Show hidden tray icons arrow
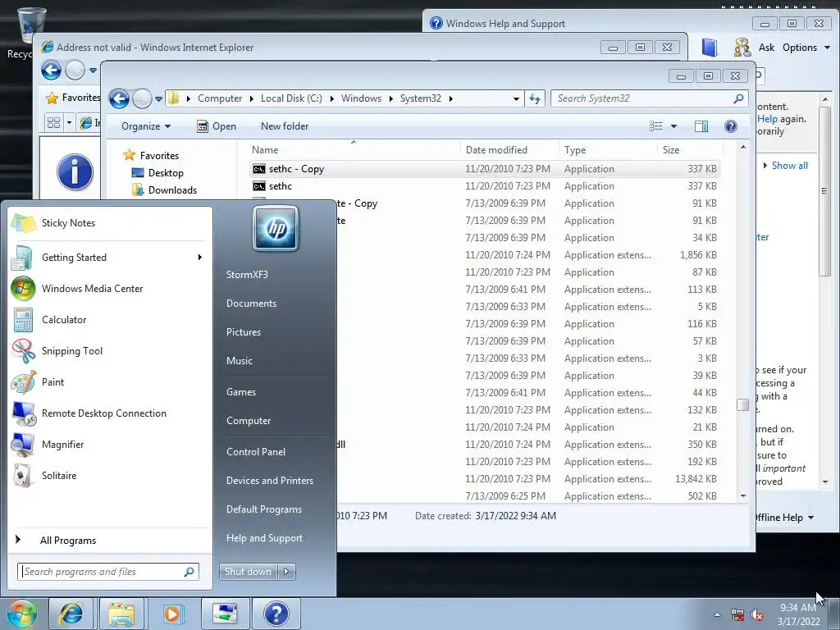The width and height of the screenshot is (840, 630). coord(717,615)
